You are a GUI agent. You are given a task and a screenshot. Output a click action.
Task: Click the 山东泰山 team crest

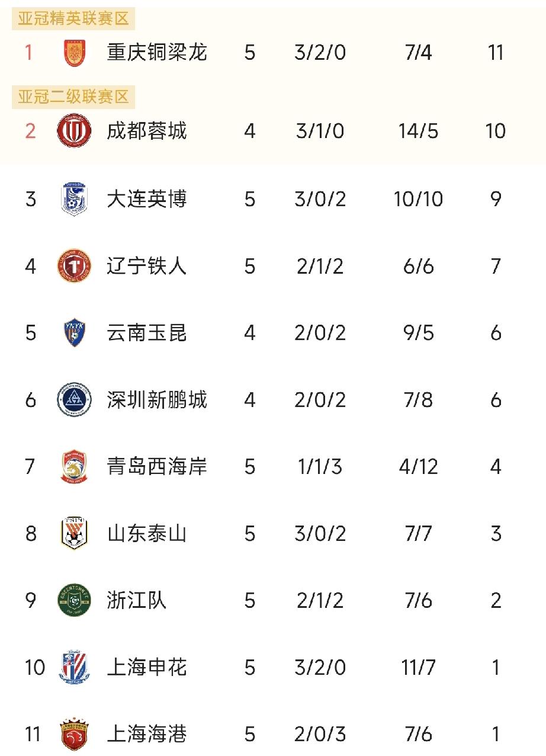pyautogui.click(x=74, y=534)
